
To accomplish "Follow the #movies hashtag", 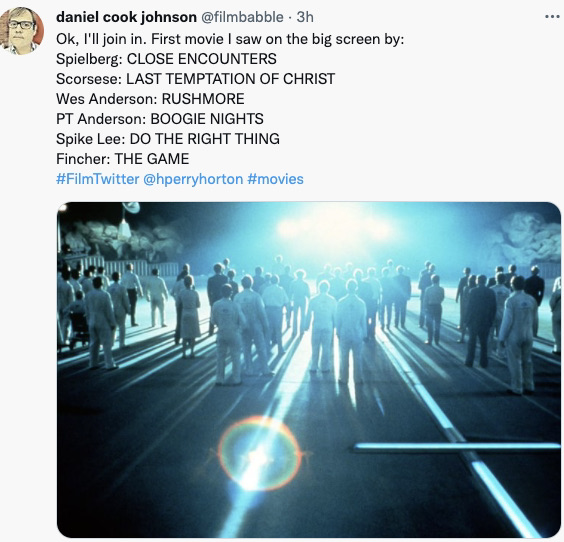I will coord(276,179).
